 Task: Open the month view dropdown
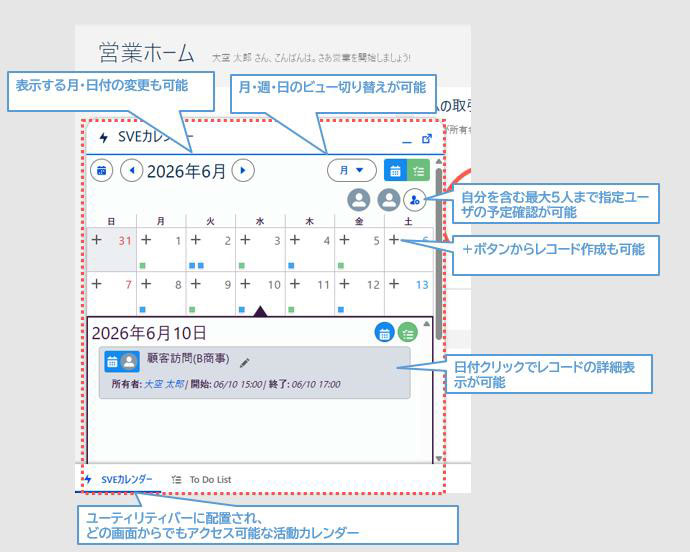click(x=352, y=170)
